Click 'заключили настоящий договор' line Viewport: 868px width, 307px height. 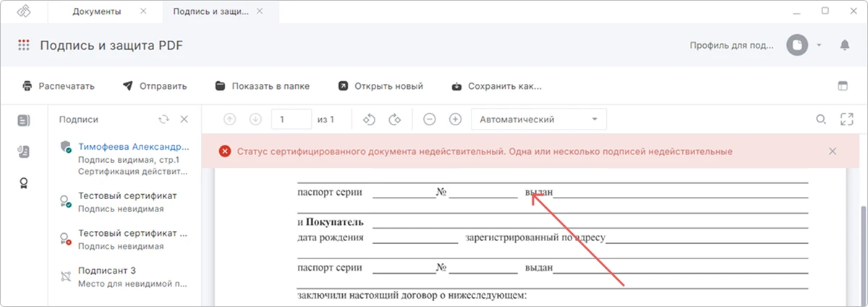[x=412, y=295]
